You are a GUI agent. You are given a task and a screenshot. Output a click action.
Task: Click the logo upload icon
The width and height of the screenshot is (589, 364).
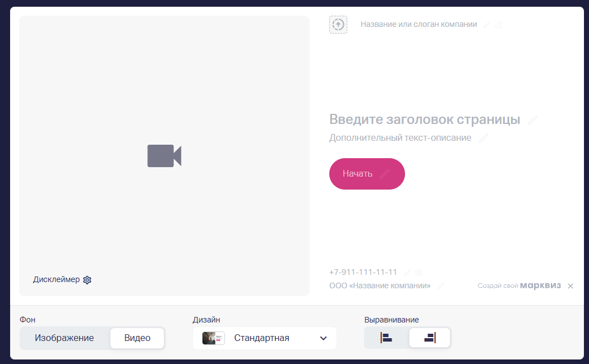click(x=338, y=25)
